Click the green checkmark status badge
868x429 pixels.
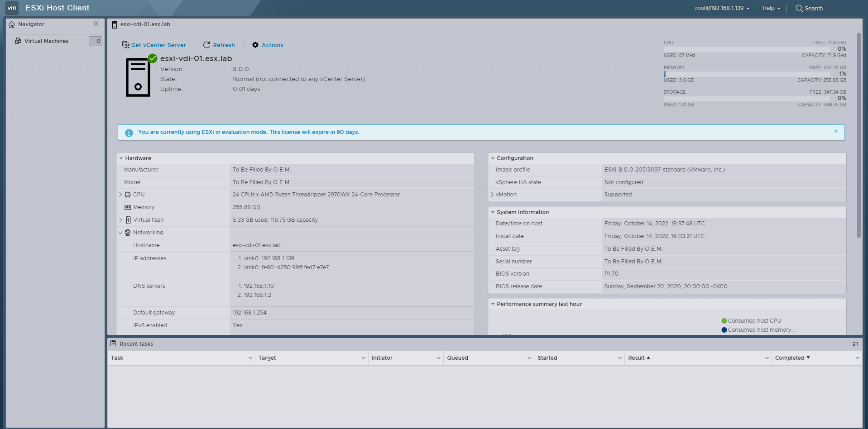(153, 58)
